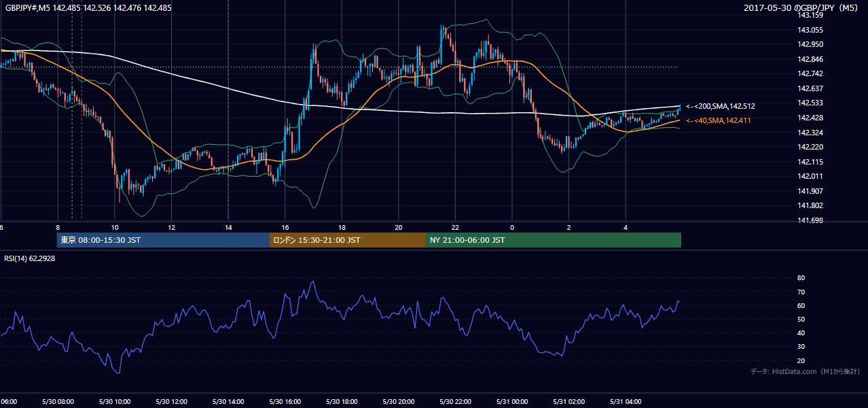Screen dimensions: 868x408
Task: Click the RSI scale value 40
Action: coord(801,333)
